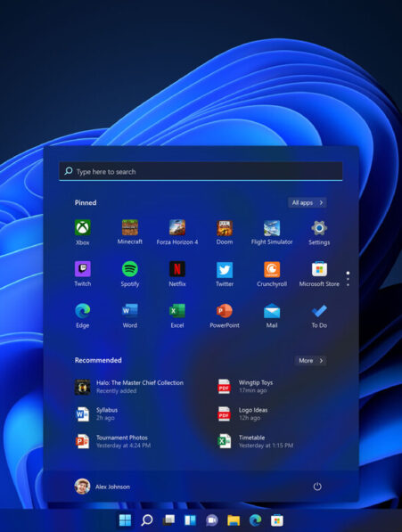Viewport: 402px width, 532px height.
Task: Switch pinned pages using the dots indicator
Action: pyautogui.click(x=348, y=279)
